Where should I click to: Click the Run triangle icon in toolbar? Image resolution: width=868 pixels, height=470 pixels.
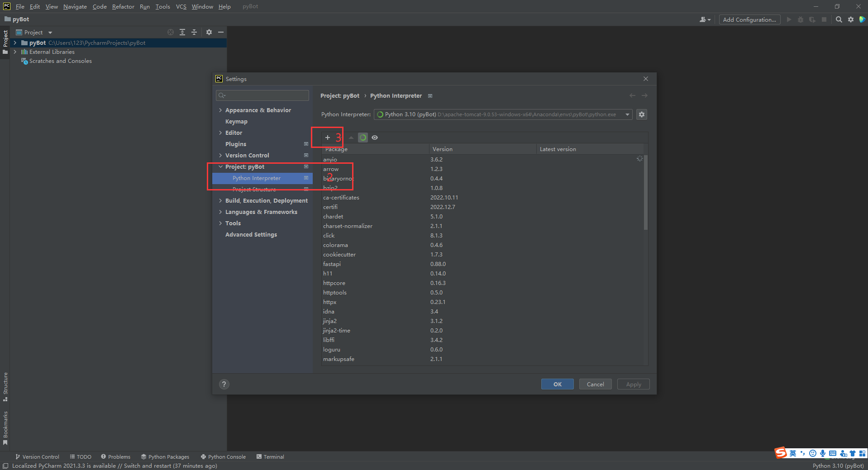coord(789,19)
